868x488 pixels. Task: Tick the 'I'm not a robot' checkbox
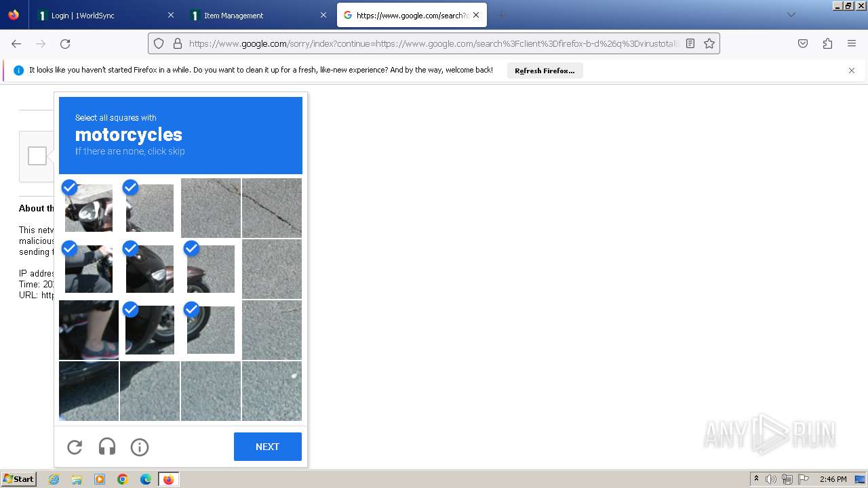37,156
